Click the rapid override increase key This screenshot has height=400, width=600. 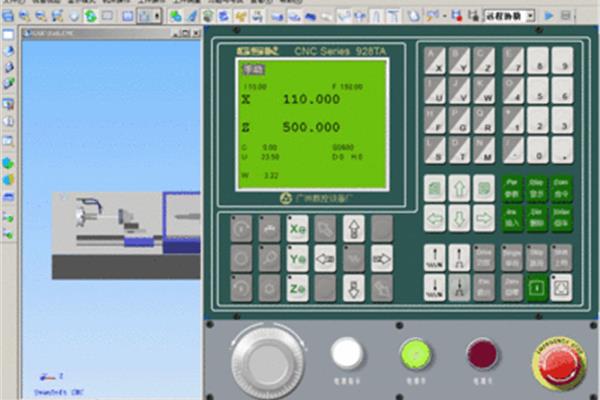[x=459, y=257]
